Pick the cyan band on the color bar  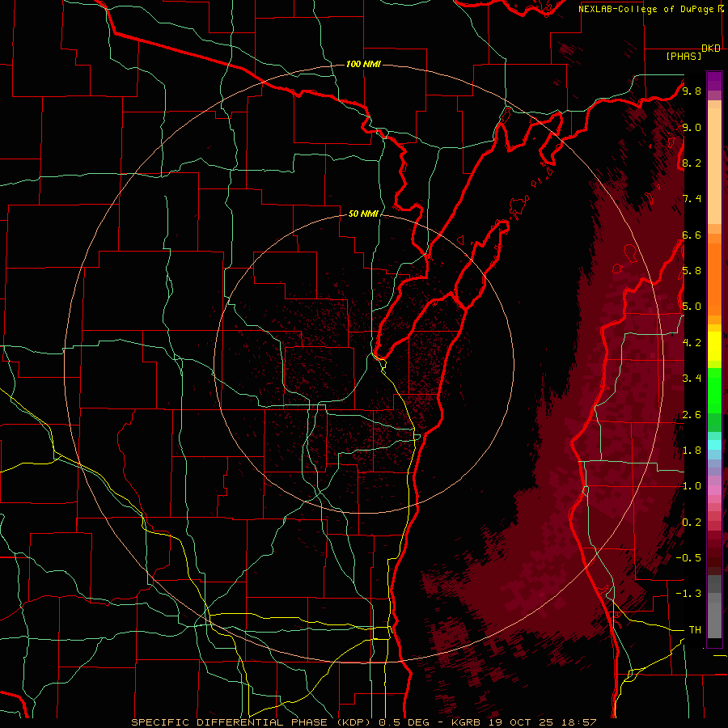(714, 445)
